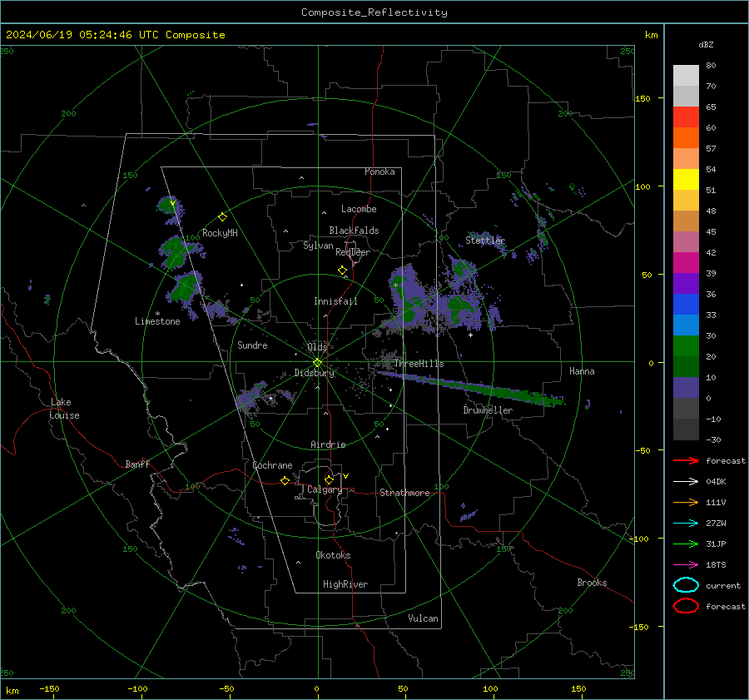Click the dBZ legend heading
Image resolution: width=749 pixels, height=700 pixels.
point(706,45)
